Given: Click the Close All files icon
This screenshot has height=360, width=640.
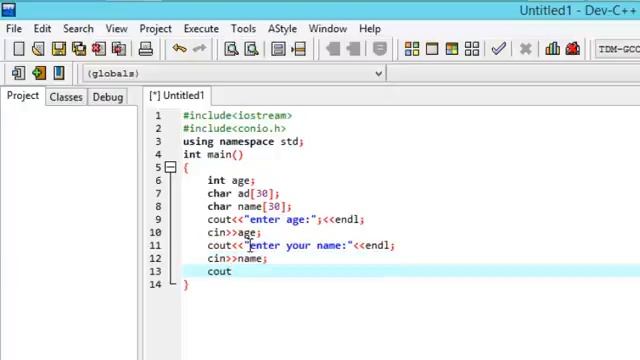Looking at the screenshot, I should tap(119, 49).
